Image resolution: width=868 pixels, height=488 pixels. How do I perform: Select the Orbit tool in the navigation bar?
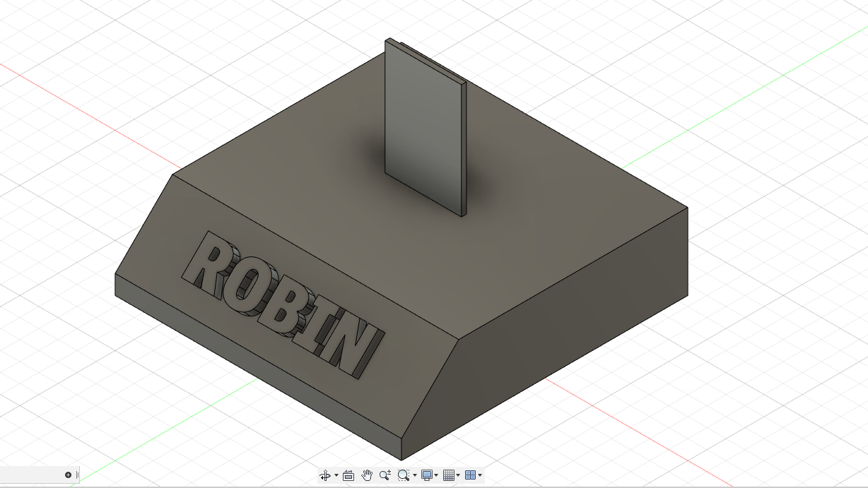tap(325, 475)
